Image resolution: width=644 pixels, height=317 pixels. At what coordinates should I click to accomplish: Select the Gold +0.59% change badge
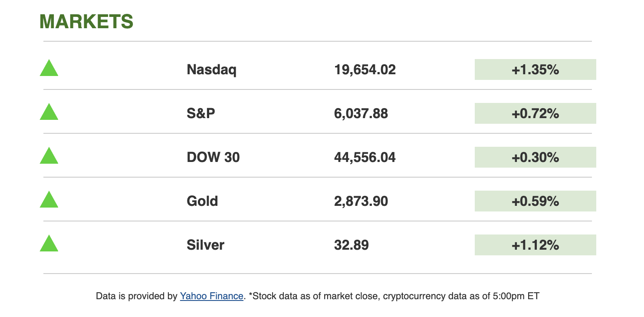pyautogui.click(x=535, y=201)
